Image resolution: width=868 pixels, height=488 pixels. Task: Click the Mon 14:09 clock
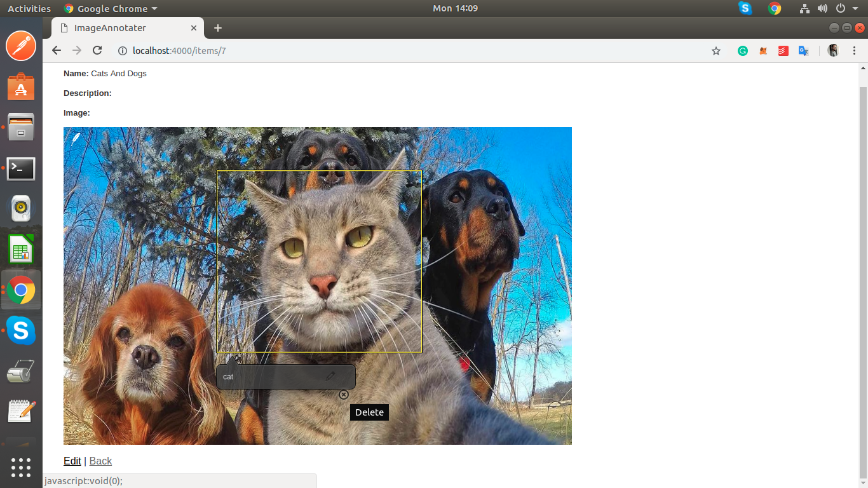click(x=455, y=9)
